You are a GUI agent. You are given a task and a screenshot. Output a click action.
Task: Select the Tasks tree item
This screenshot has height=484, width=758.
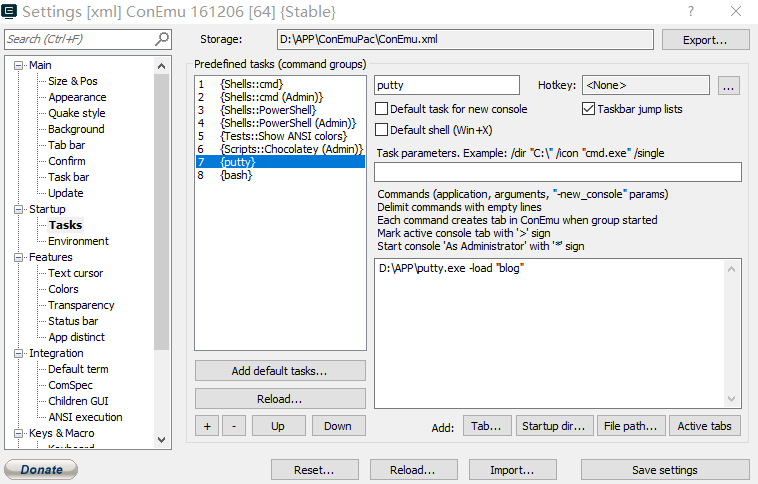point(65,225)
